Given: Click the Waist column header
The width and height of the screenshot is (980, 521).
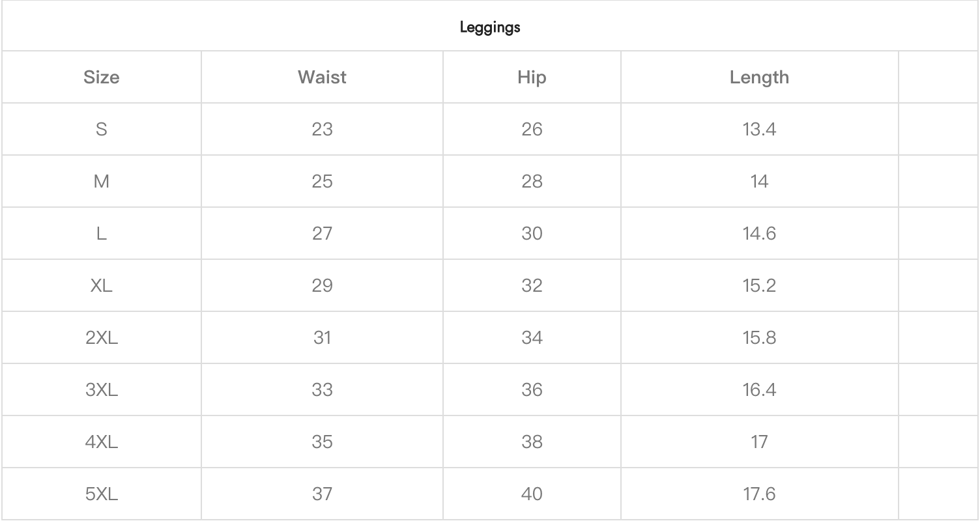Looking at the screenshot, I should tap(322, 77).
